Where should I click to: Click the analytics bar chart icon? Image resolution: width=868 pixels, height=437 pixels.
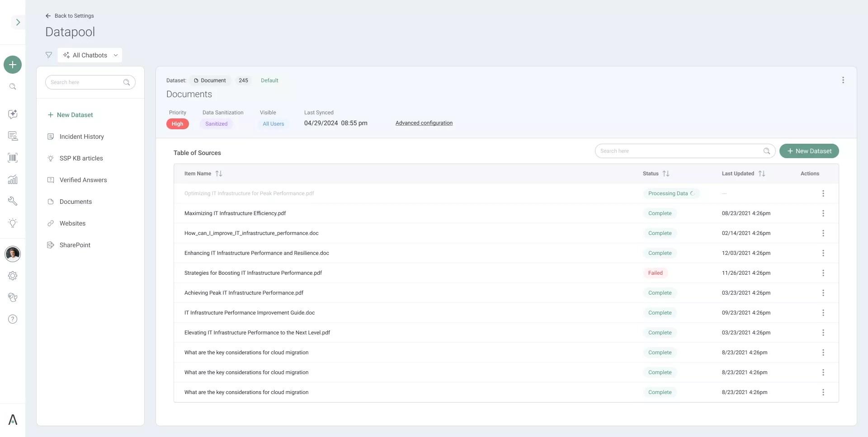pyautogui.click(x=13, y=179)
